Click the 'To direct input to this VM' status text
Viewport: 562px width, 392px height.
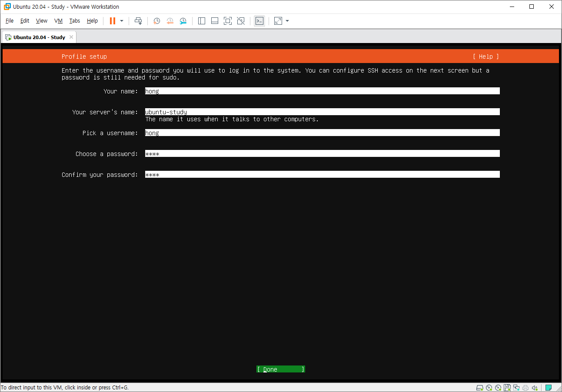65,388
